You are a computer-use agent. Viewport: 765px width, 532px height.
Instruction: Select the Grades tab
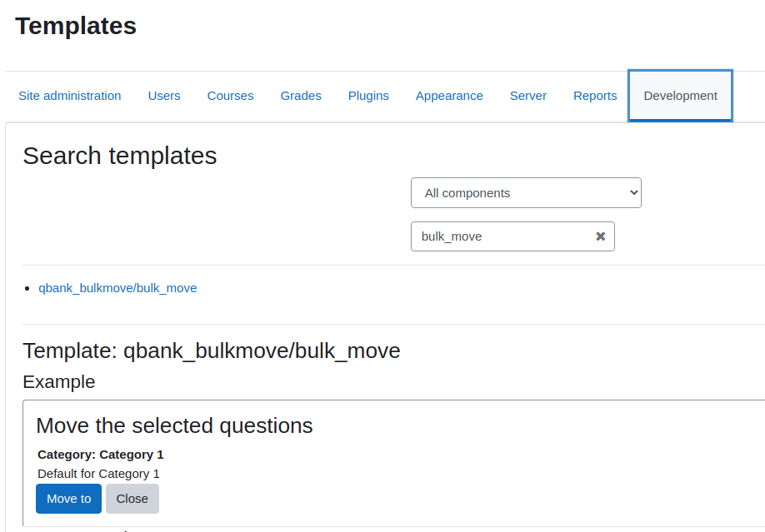pos(301,96)
